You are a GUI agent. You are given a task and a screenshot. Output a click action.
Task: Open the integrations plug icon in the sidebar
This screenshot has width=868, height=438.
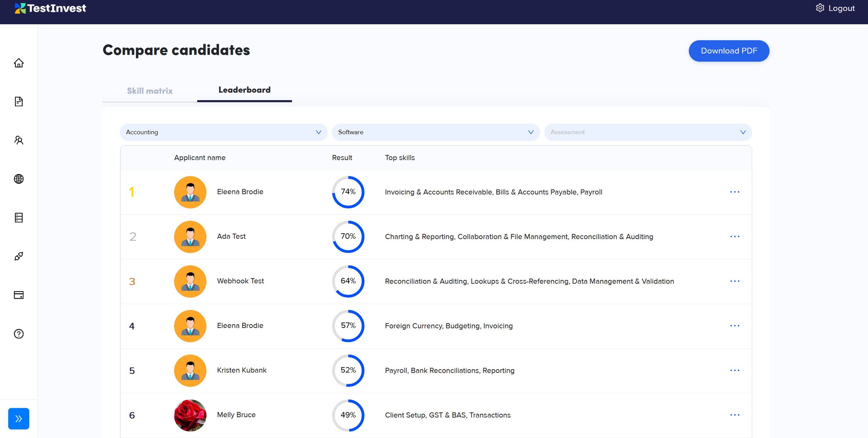pyautogui.click(x=19, y=256)
